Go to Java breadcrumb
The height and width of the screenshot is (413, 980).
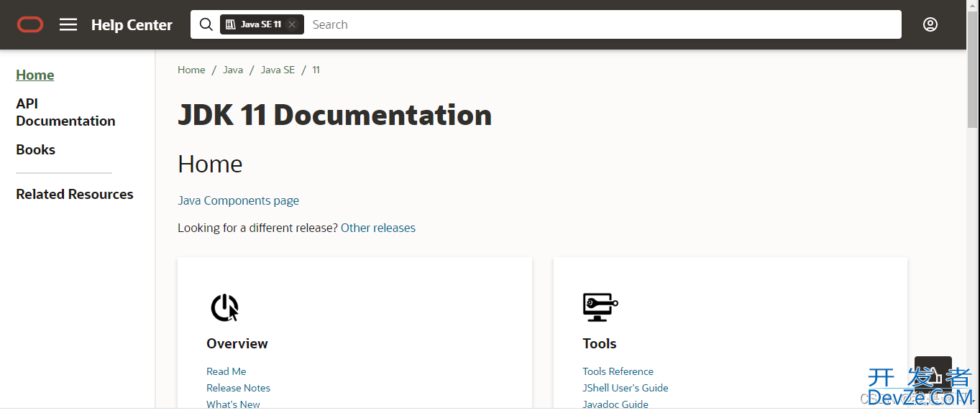[233, 70]
